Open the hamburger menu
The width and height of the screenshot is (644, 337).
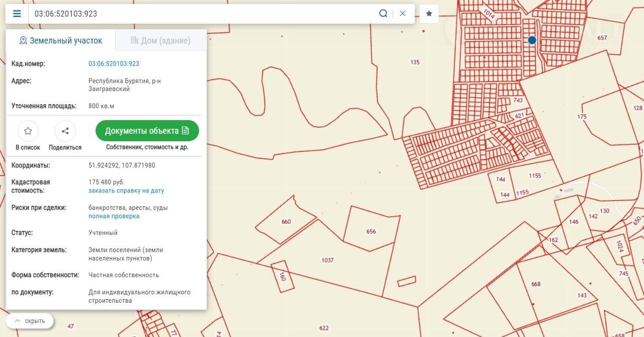pos(17,14)
